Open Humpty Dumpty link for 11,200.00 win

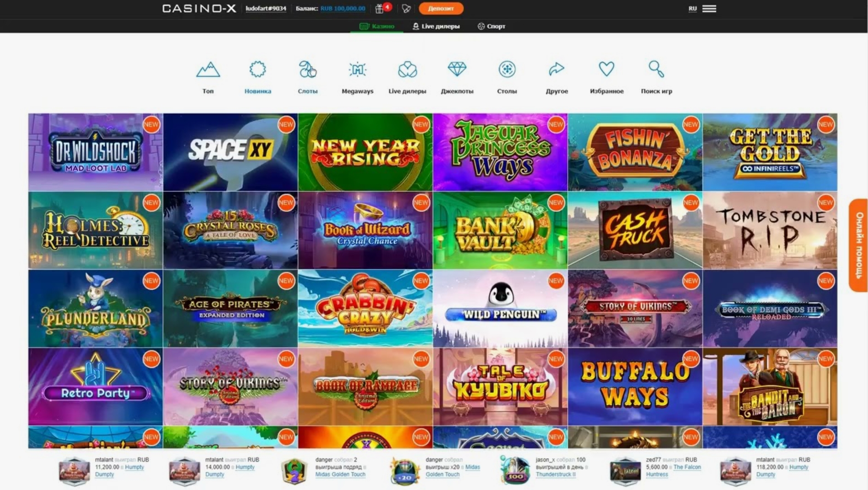click(x=119, y=471)
